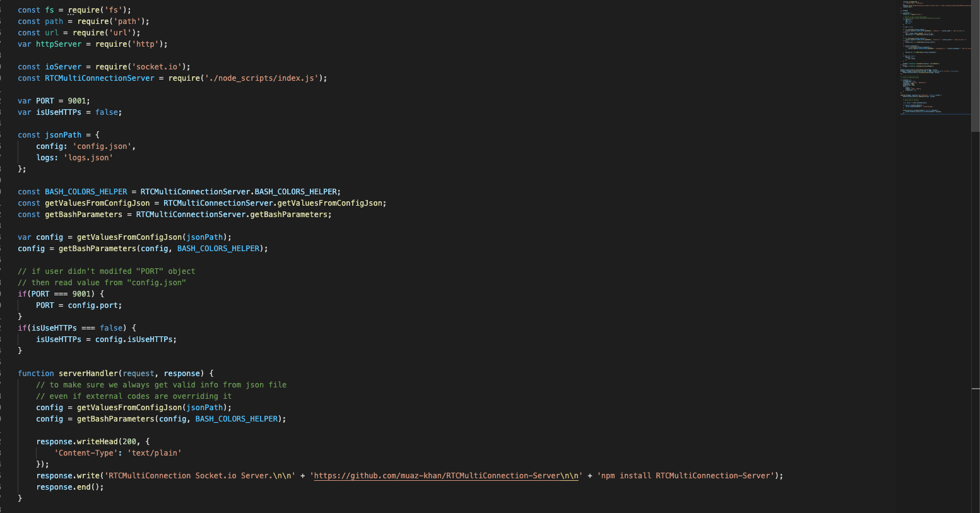Click the BASH_COLORS_HELPER constant name

tap(85, 191)
